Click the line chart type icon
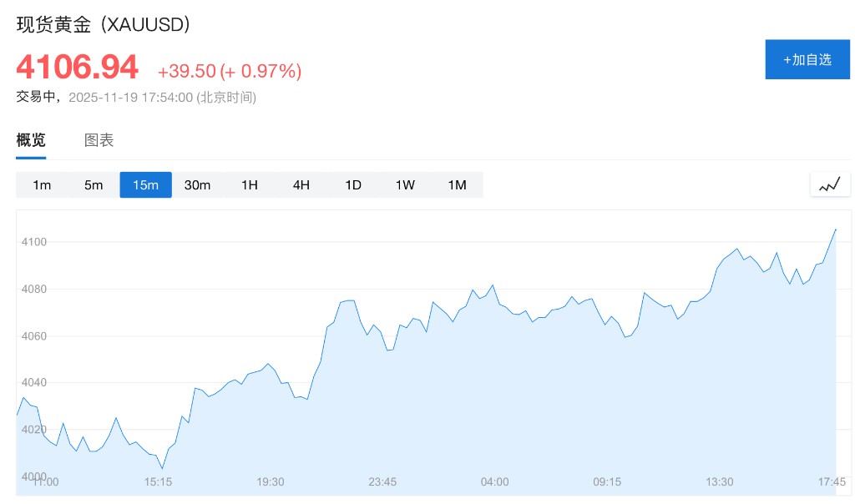 point(829,184)
